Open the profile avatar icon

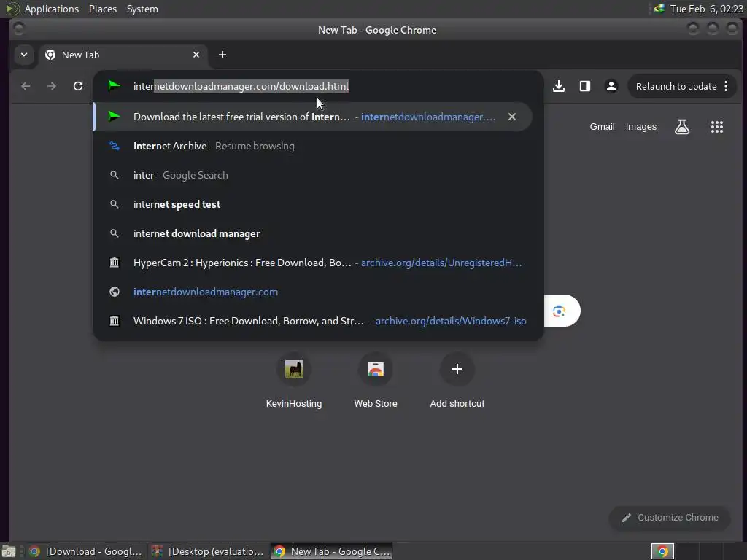pyautogui.click(x=611, y=86)
